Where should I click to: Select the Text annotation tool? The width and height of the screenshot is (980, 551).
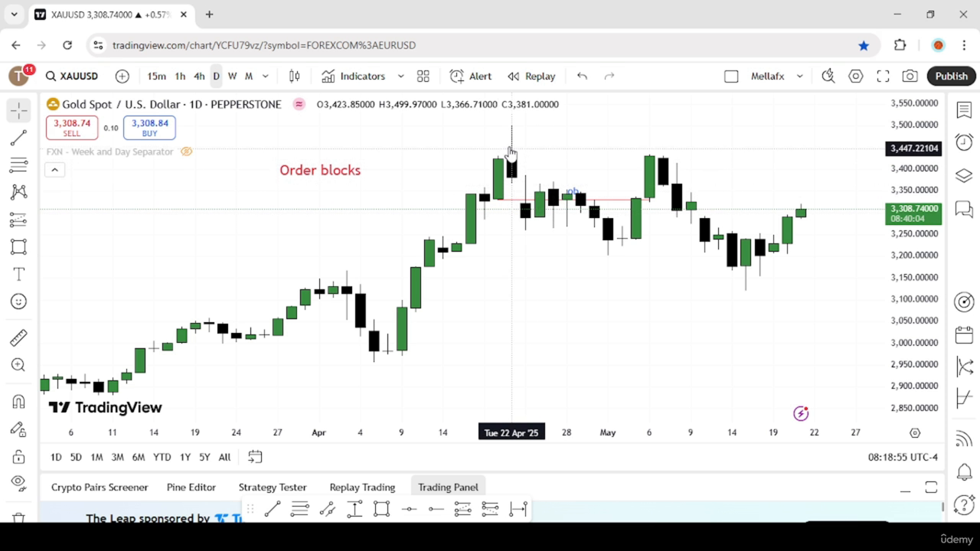click(x=18, y=274)
